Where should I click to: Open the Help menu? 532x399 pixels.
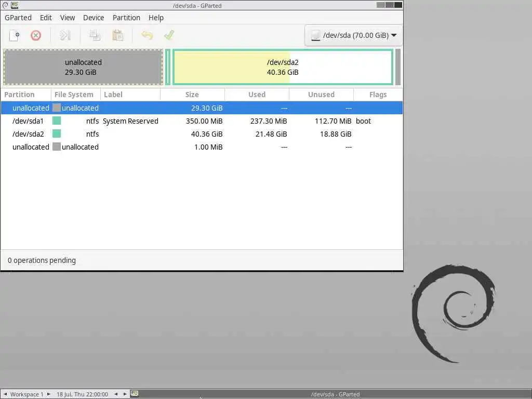156,18
